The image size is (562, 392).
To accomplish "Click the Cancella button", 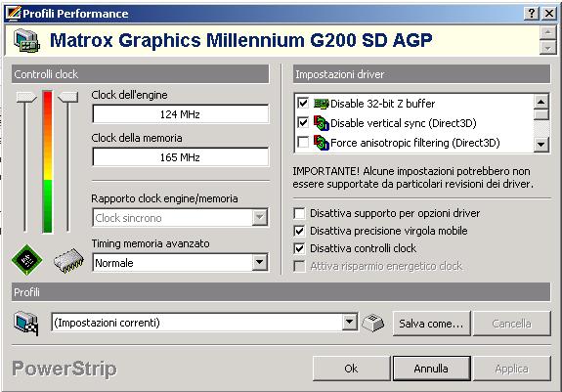I will [x=511, y=324].
